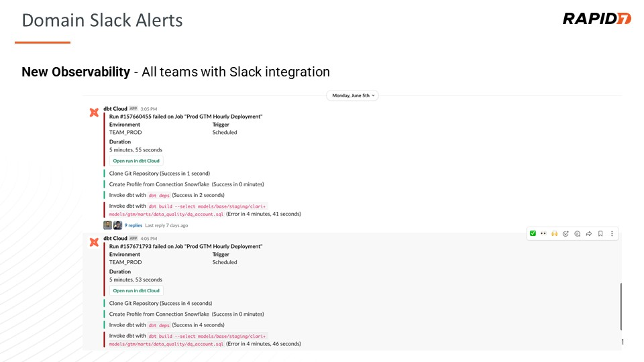Click the Slack message pane scrollbar
This screenshot has height=362, width=644.
[621, 306]
